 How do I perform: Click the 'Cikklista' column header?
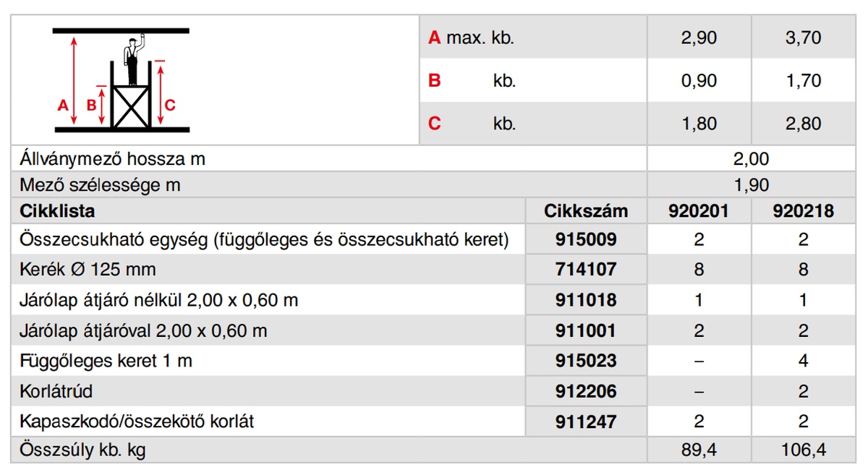click(x=58, y=212)
